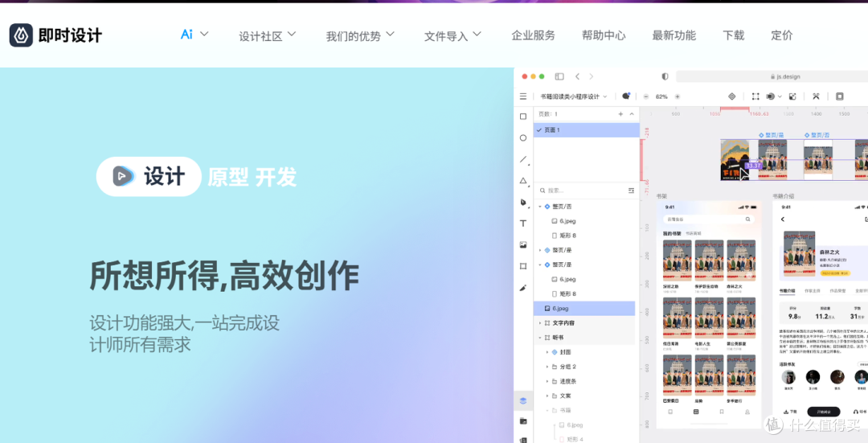Click the 深时之旅 book cover thumbnail
The image size is (868, 443).
pyautogui.click(x=677, y=260)
